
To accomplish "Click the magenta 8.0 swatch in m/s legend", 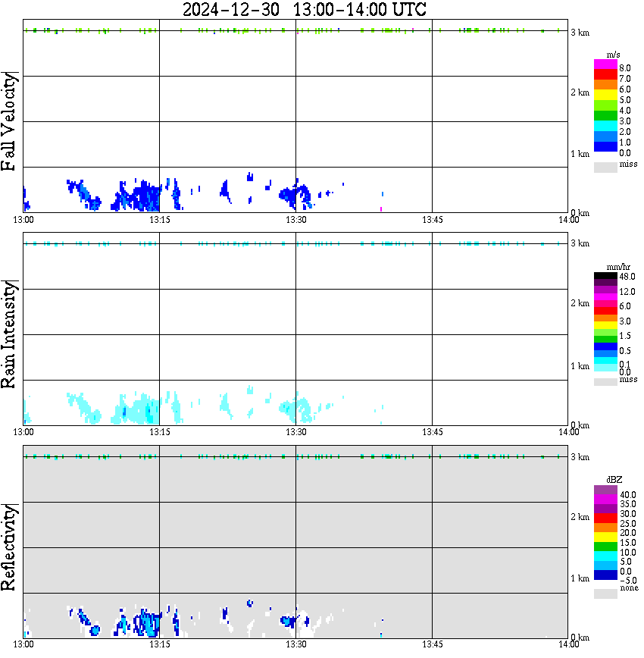I will point(606,64).
